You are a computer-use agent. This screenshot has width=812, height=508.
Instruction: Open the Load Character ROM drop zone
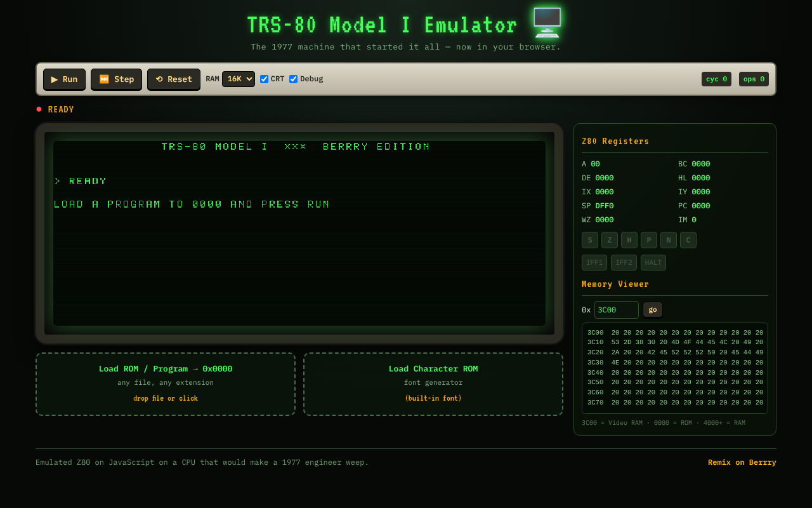433,384
